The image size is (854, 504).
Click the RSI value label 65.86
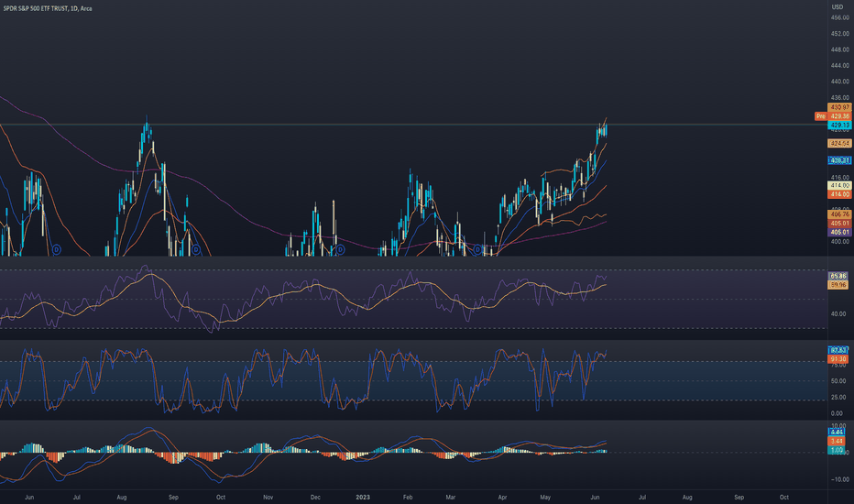click(x=838, y=276)
